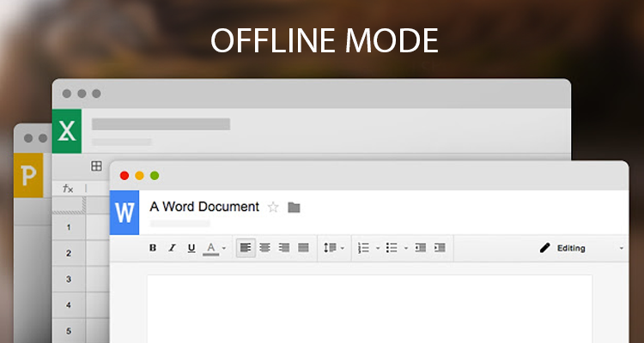Toggle Italic formatting in Word toolbar
The height and width of the screenshot is (343, 644).
pyautogui.click(x=172, y=248)
